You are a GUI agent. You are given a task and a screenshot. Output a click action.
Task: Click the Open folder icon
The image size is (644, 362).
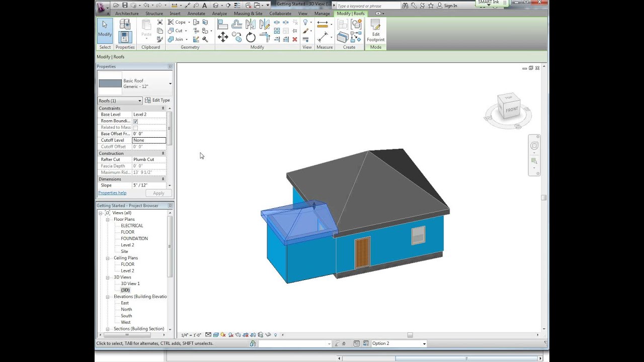(x=116, y=5)
